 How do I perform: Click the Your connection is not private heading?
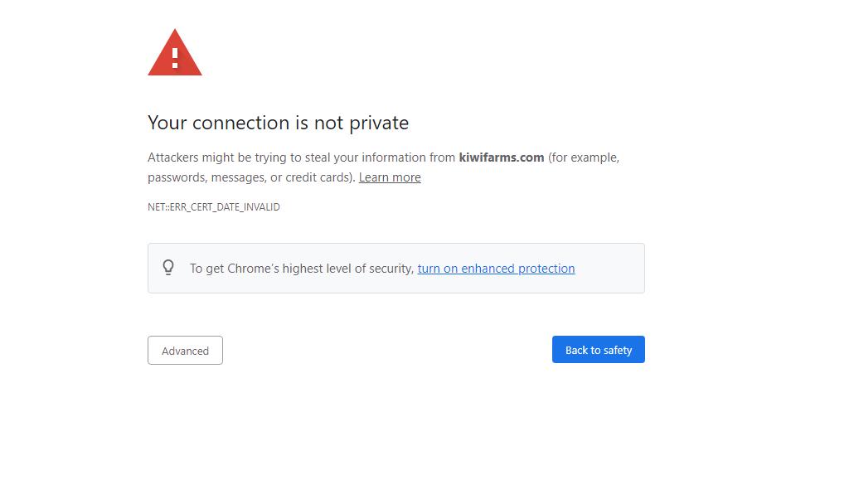click(x=278, y=123)
